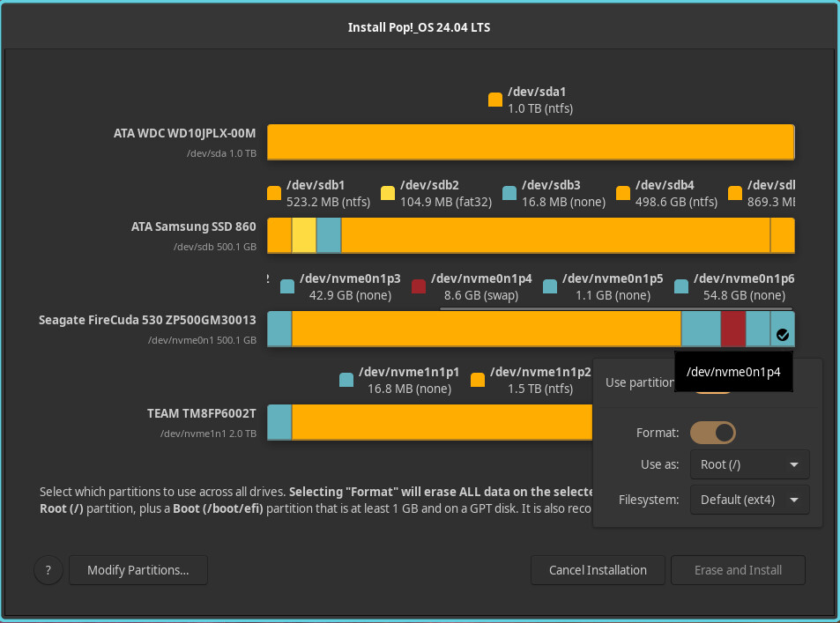Open help with the question mark button
This screenshot has width=840, height=623.
48,570
